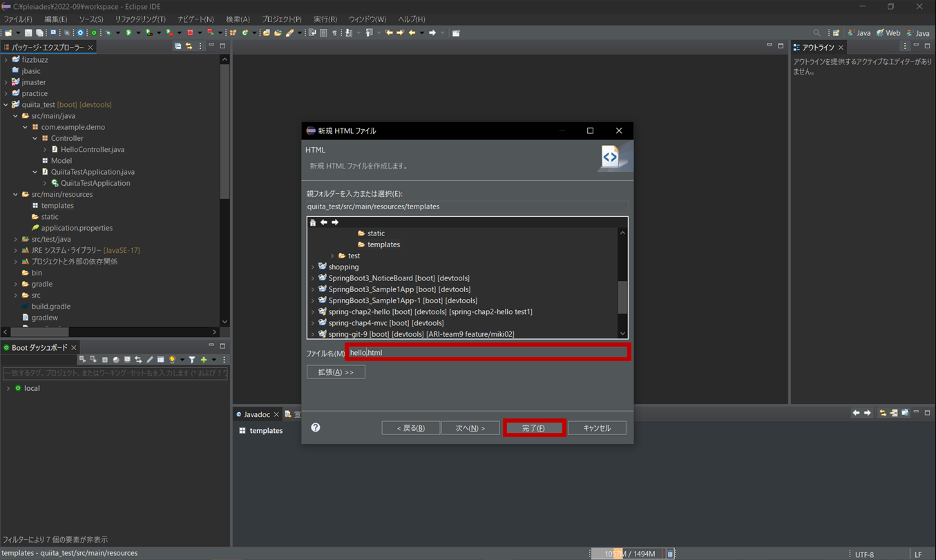
Task: Open the ソース(S) menu
Action: pyautogui.click(x=90, y=19)
